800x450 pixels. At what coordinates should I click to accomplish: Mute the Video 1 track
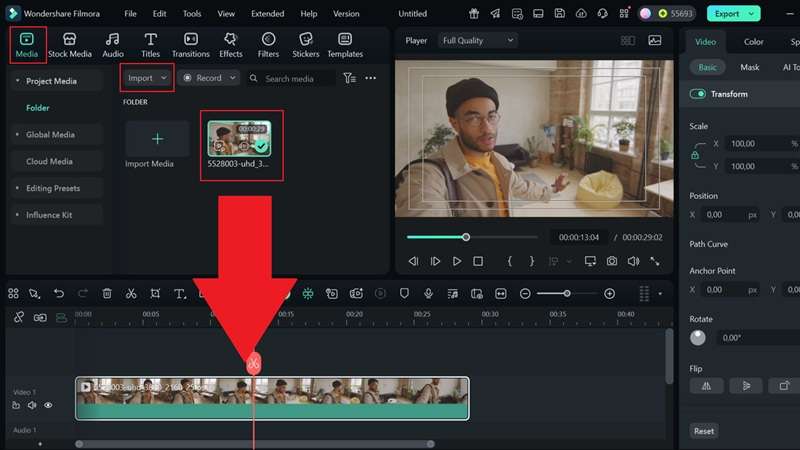(x=32, y=405)
